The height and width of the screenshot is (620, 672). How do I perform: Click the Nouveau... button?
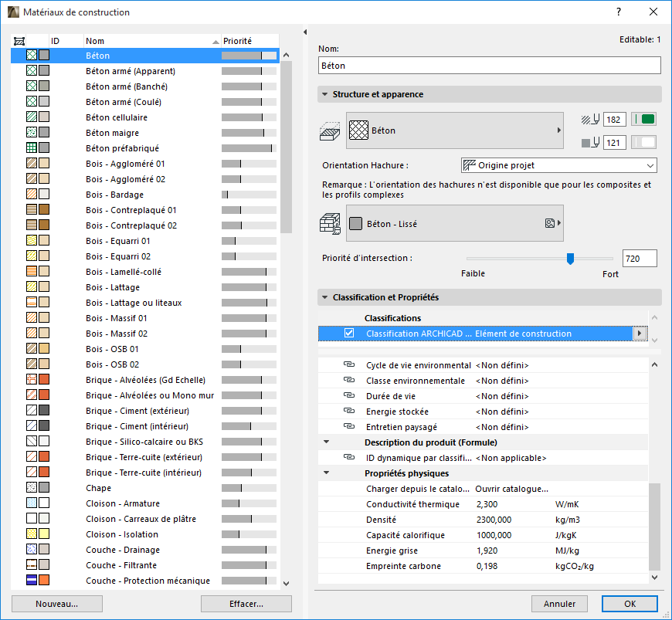click(x=57, y=604)
